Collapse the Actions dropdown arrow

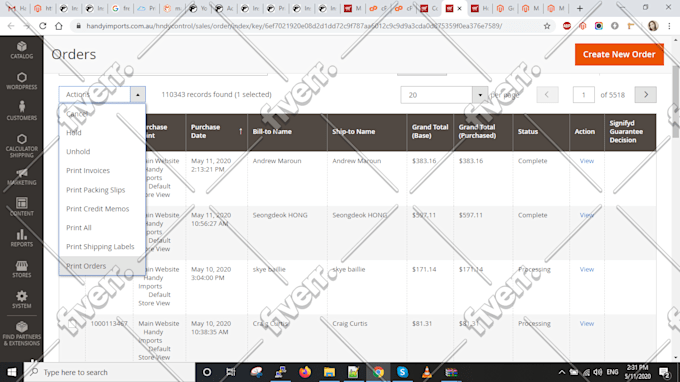(x=137, y=95)
